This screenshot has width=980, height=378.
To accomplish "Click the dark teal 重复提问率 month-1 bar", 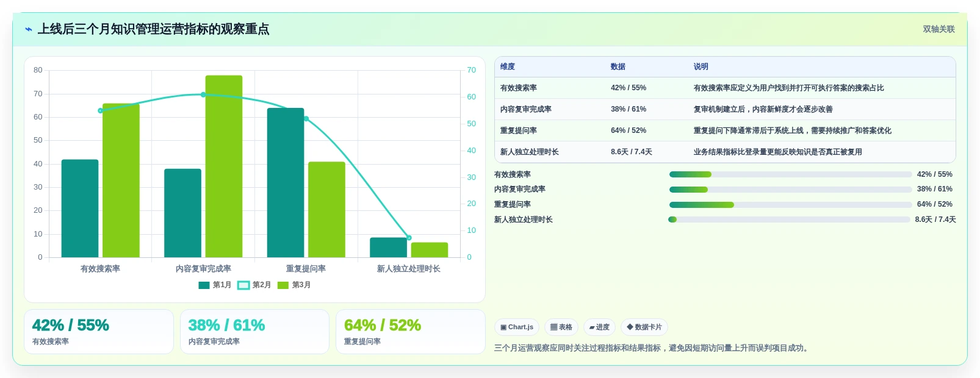I will 286,183.
